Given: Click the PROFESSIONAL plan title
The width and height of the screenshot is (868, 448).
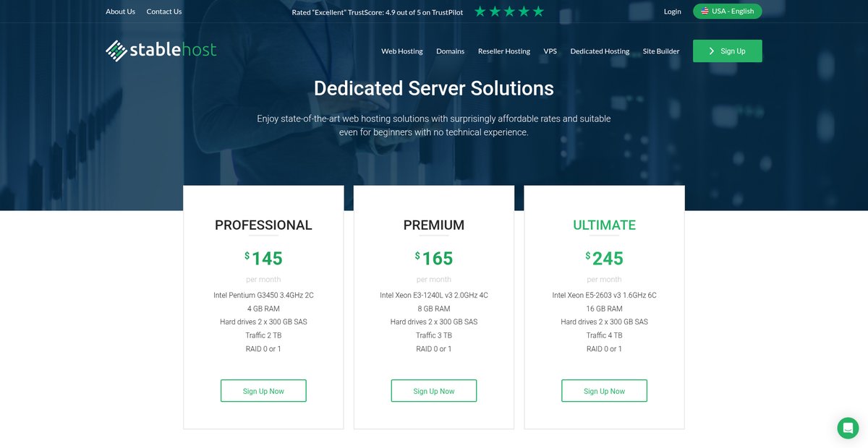Looking at the screenshot, I should [x=263, y=225].
